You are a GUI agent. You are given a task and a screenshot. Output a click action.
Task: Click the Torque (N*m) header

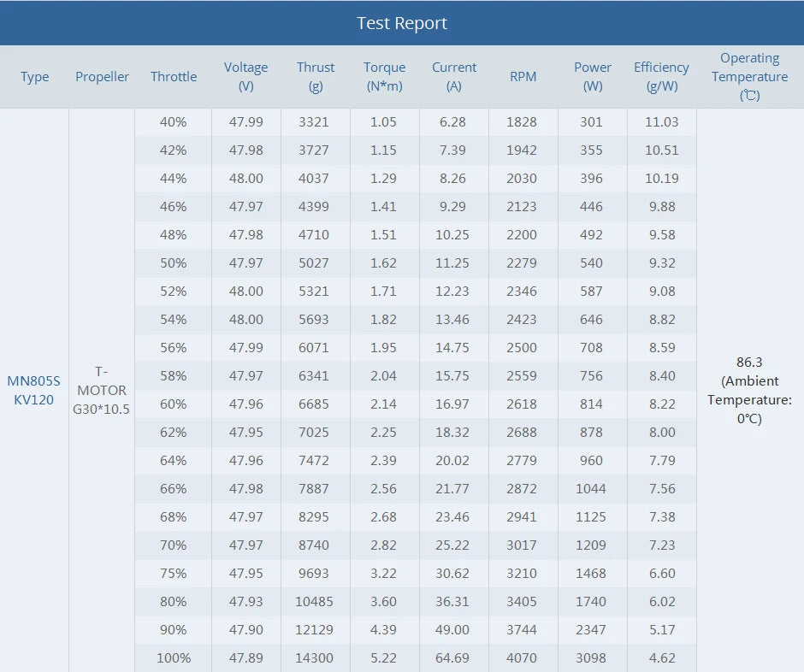tap(385, 77)
